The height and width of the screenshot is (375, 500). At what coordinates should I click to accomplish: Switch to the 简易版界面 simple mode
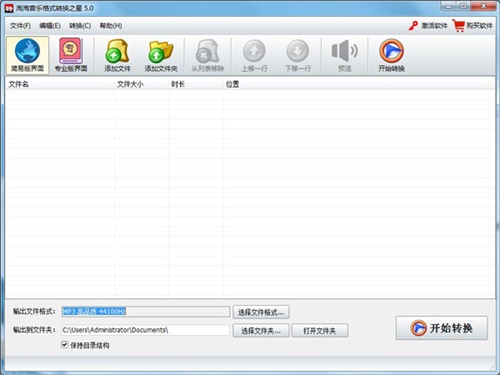tap(27, 55)
